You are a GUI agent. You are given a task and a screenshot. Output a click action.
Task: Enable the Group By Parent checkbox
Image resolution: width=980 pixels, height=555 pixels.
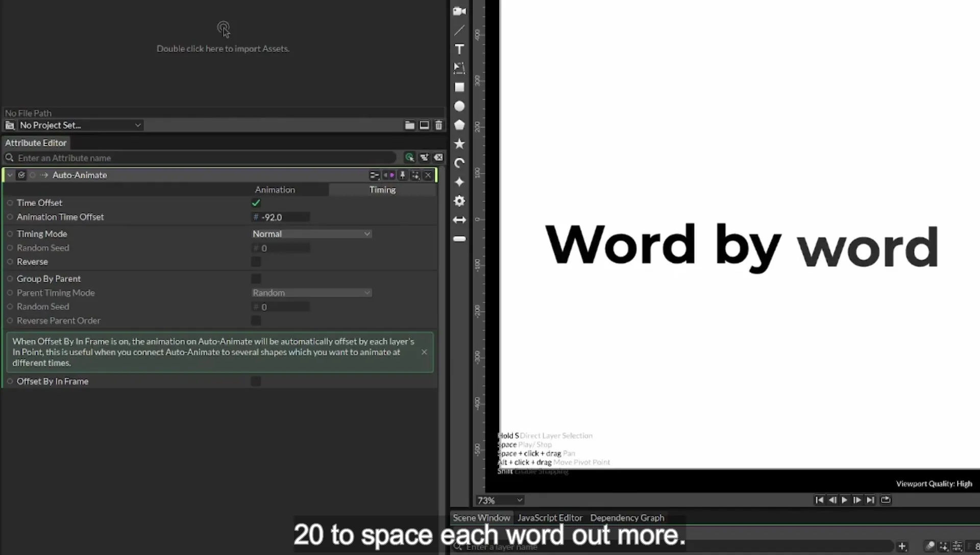tap(256, 279)
